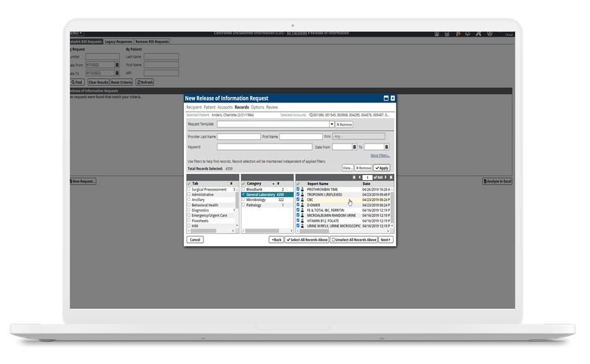Screen dimensions: 590x364
Task: Click Analyze in Excel button
Action: 497,181
